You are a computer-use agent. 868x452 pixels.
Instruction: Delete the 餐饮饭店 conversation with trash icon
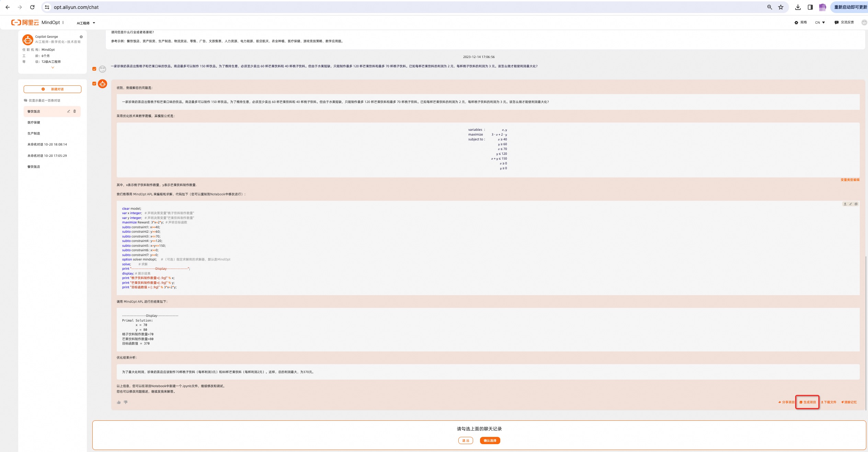click(75, 111)
